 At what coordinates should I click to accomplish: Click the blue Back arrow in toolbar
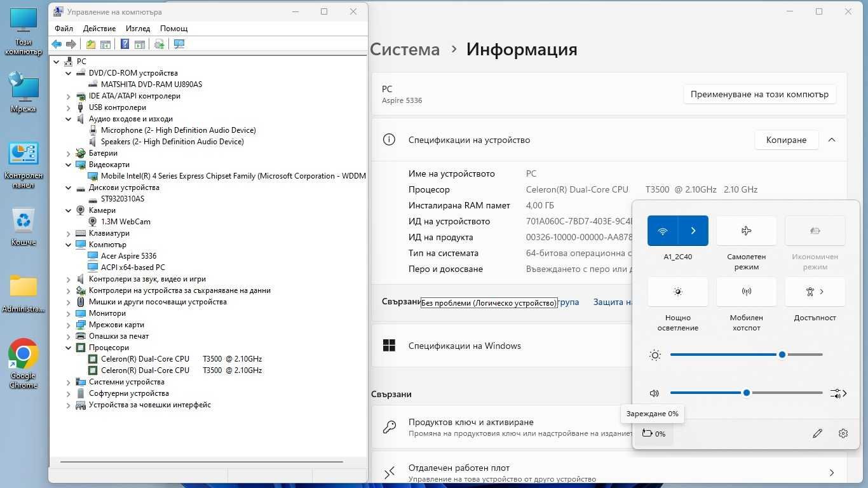click(x=57, y=44)
